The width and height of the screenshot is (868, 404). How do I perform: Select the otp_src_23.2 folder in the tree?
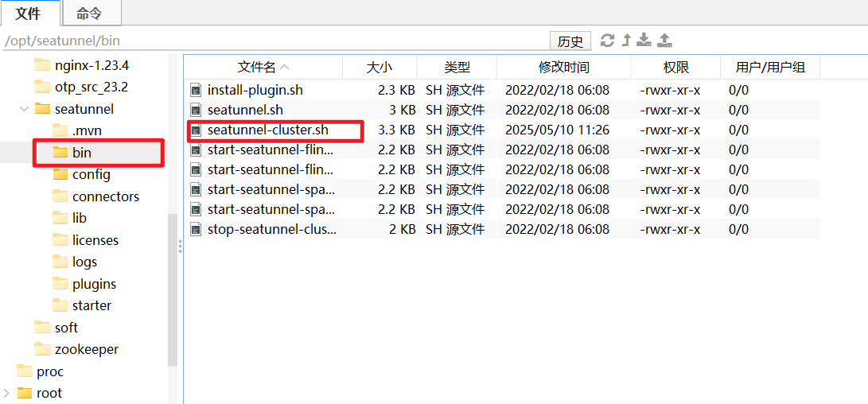(92, 87)
